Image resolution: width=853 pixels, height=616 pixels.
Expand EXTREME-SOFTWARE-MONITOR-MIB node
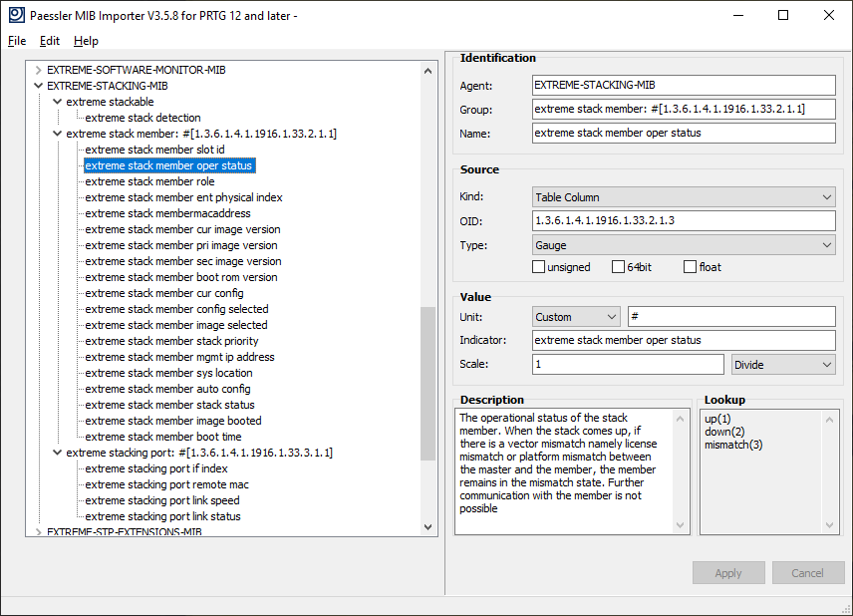[x=38, y=70]
